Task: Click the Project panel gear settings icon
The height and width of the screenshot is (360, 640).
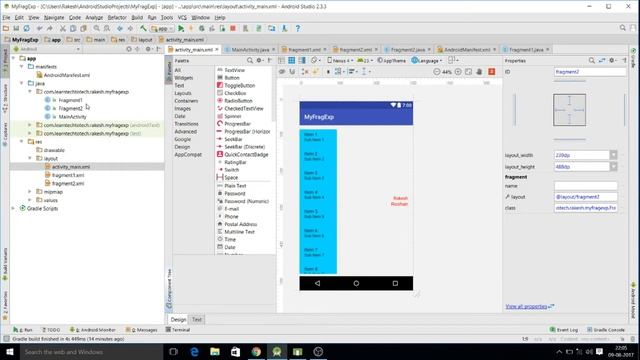Action: [149, 49]
